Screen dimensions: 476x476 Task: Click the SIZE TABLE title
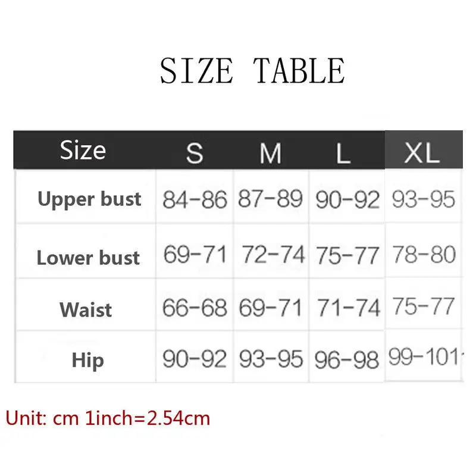click(252, 71)
